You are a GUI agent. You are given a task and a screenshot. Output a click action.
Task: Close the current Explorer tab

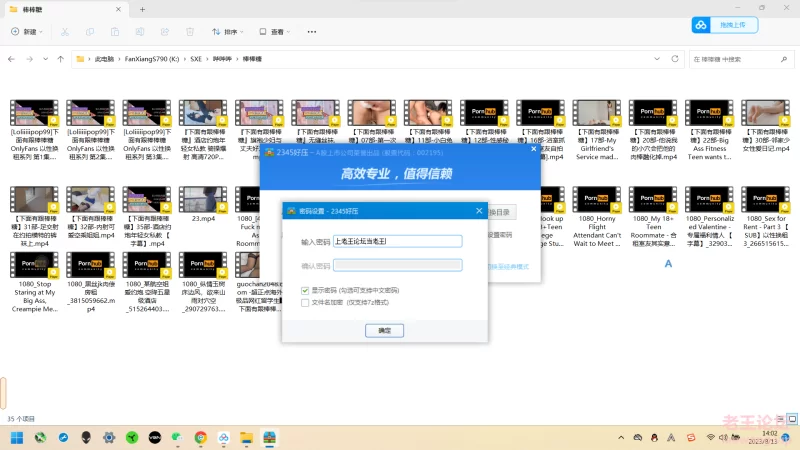coord(118,9)
